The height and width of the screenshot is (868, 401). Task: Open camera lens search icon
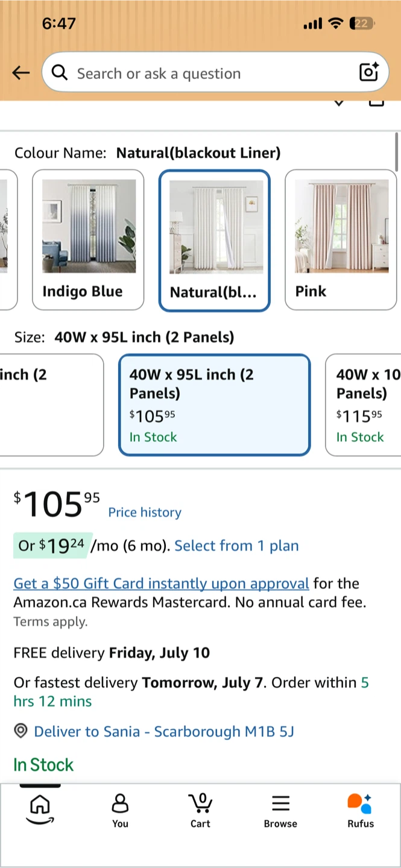tap(368, 72)
